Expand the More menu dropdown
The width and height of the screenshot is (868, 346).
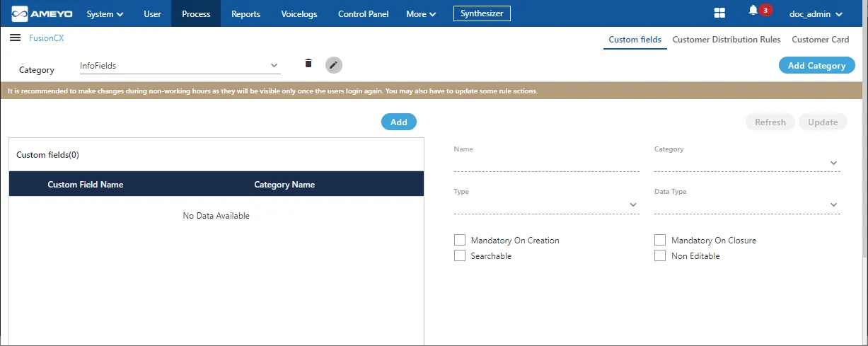pyautogui.click(x=421, y=13)
